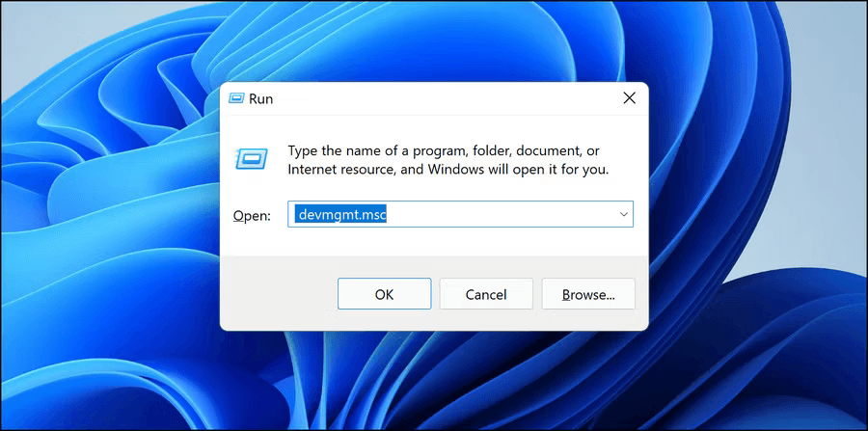The width and height of the screenshot is (868, 431).
Task: Click the large Run icon beside the description
Action: tap(252, 159)
